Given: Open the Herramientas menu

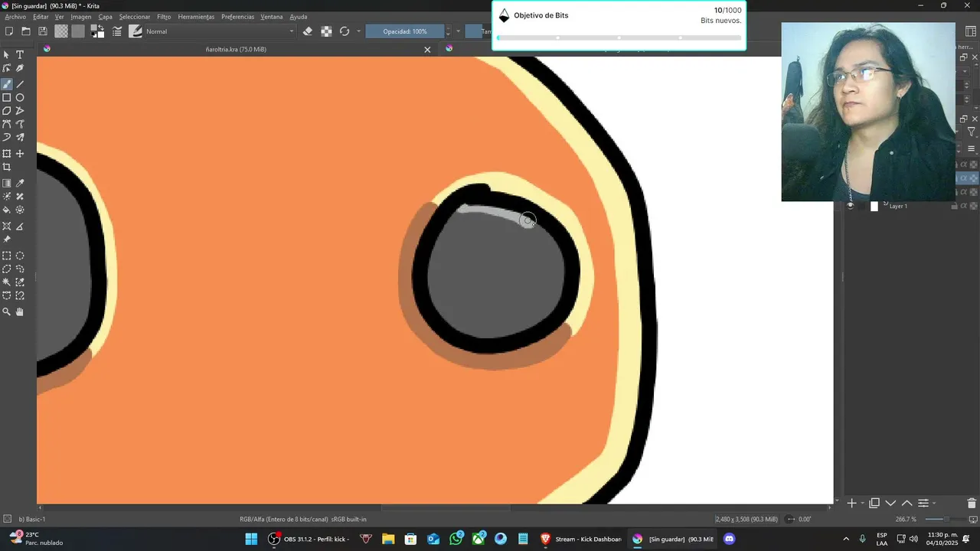Looking at the screenshot, I should [x=196, y=17].
